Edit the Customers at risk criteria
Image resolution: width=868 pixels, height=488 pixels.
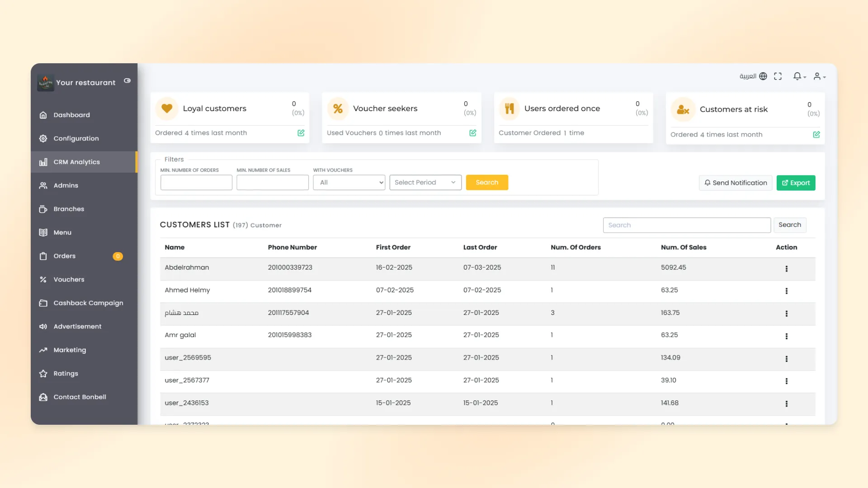pos(816,135)
